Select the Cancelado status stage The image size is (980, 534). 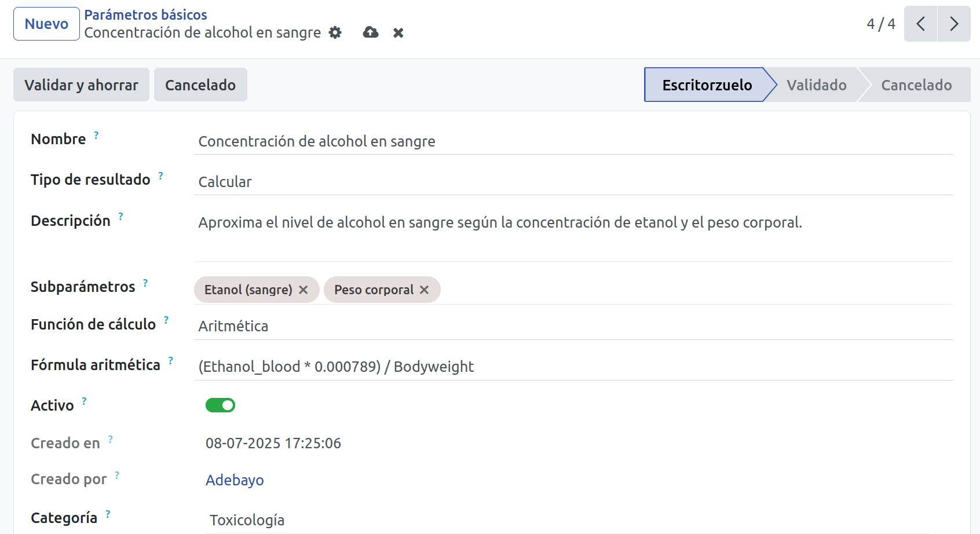[x=916, y=85]
